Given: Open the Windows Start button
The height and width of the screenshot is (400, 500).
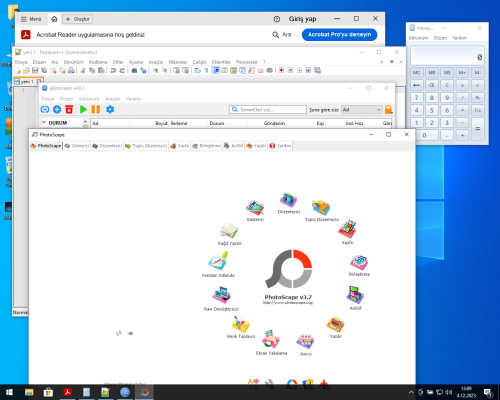Looking at the screenshot, I should (9, 392).
